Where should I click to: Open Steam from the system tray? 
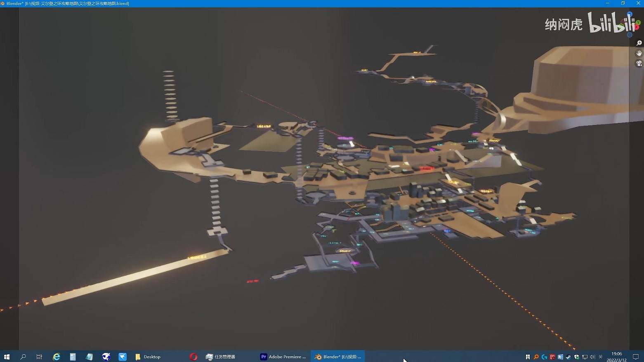pos(568,357)
